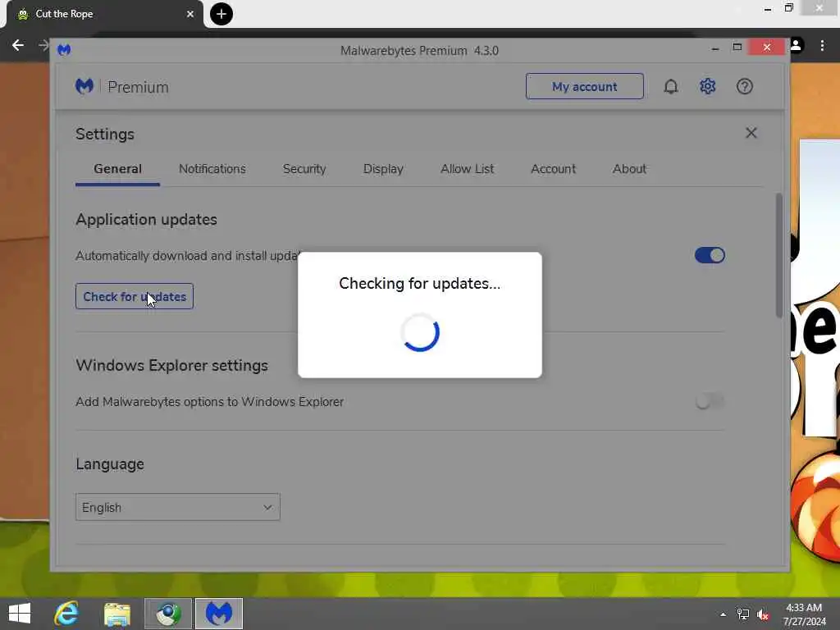Open the English language dropdown
This screenshot has width=840, height=630.
[x=178, y=507]
